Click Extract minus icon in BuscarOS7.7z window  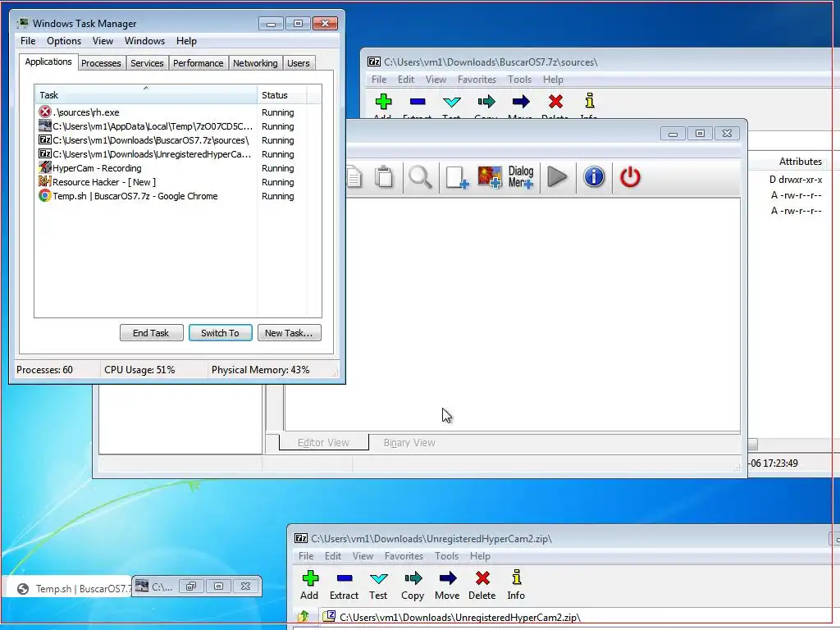418,101
